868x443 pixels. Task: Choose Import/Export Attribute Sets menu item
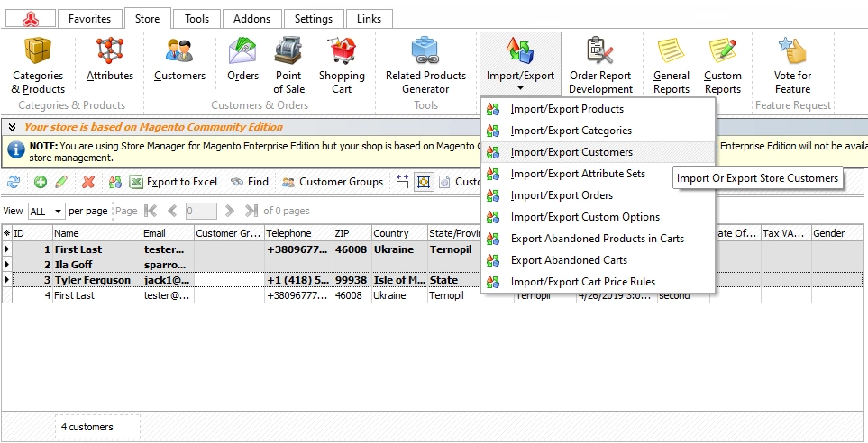coord(598,174)
